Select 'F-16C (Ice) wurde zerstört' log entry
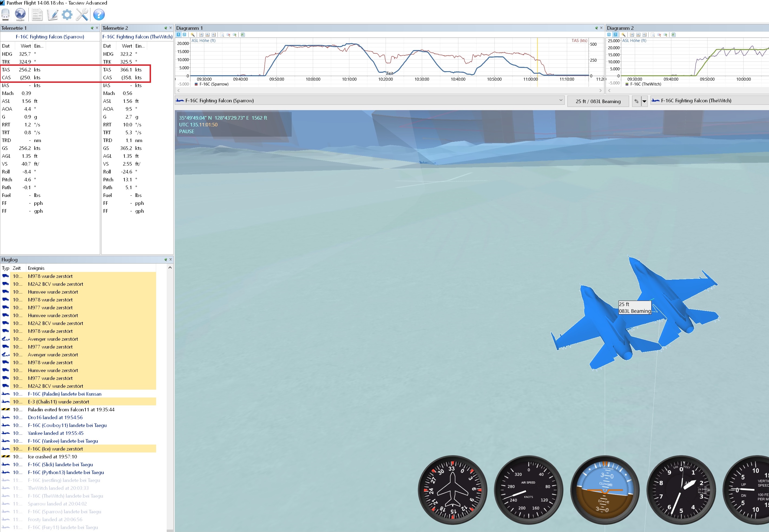The image size is (769, 532). 78,449
